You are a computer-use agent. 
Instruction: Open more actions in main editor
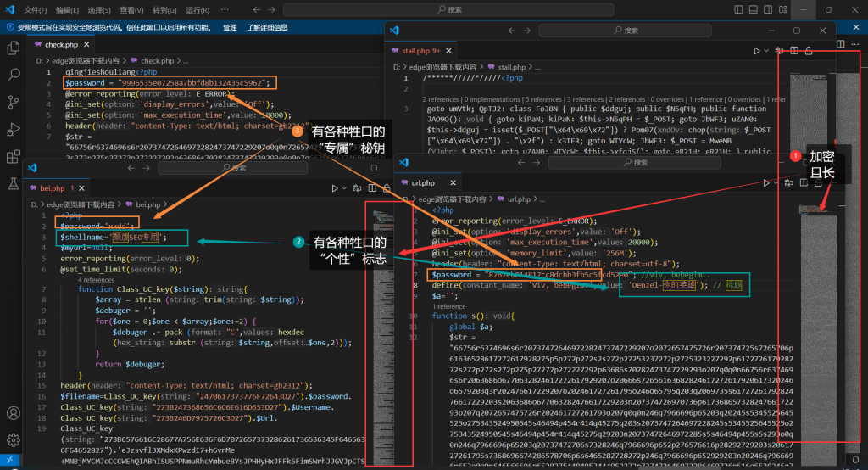tap(856, 44)
